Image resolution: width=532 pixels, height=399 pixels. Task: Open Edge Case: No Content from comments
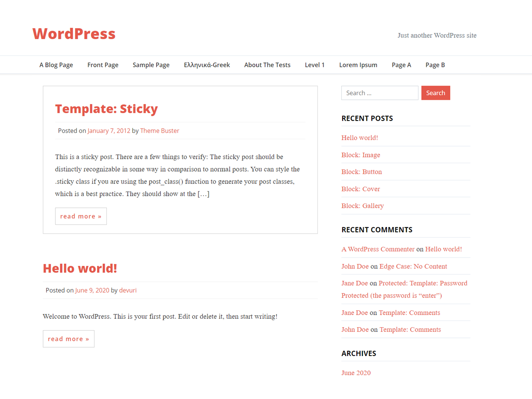pyautogui.click(x=413, y=266)
